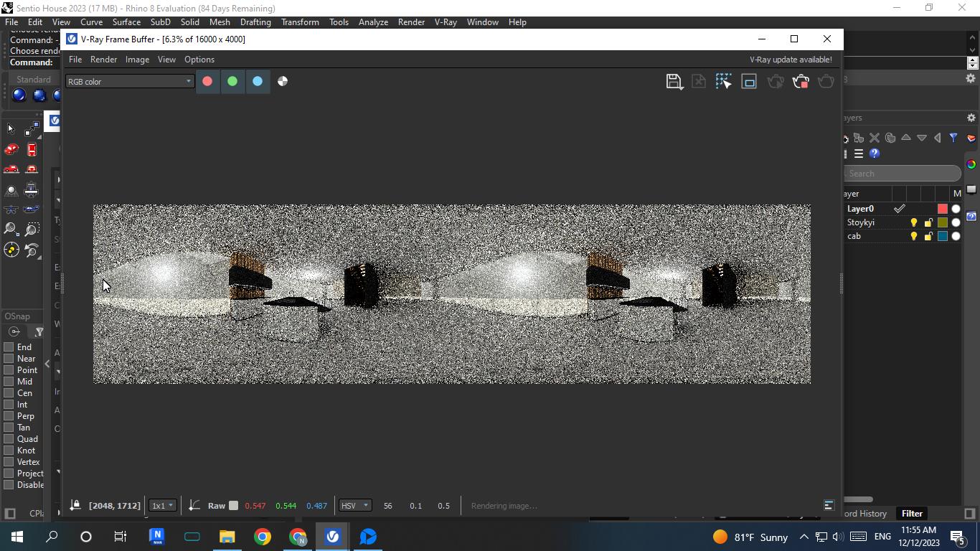Enable the region render icon

click(749, 81)
